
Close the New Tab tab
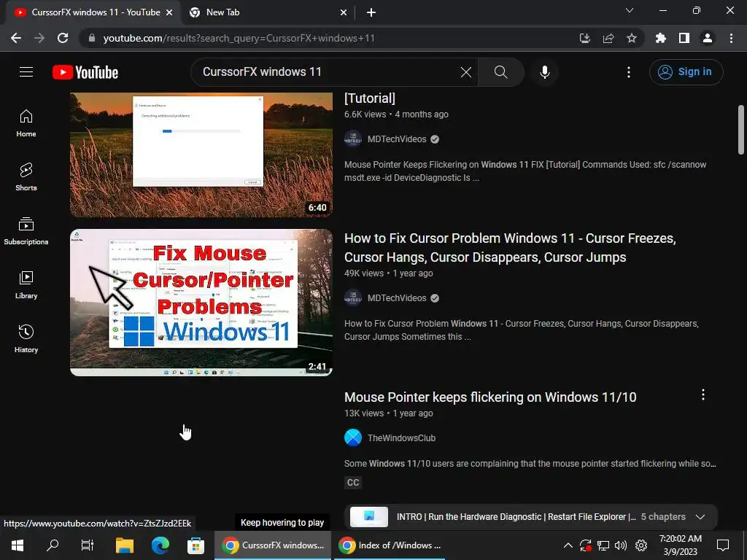pos(344,13)
